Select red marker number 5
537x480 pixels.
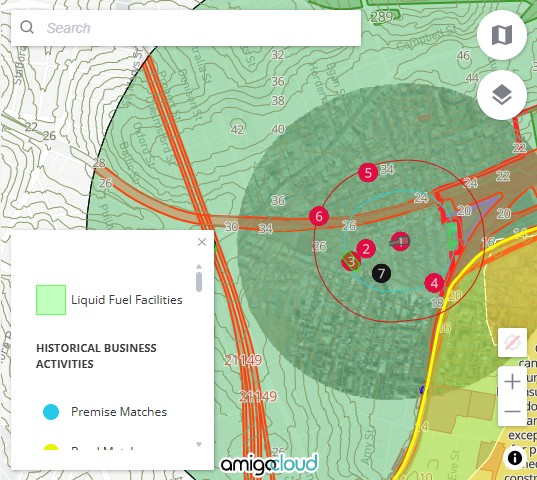(368, 172)
